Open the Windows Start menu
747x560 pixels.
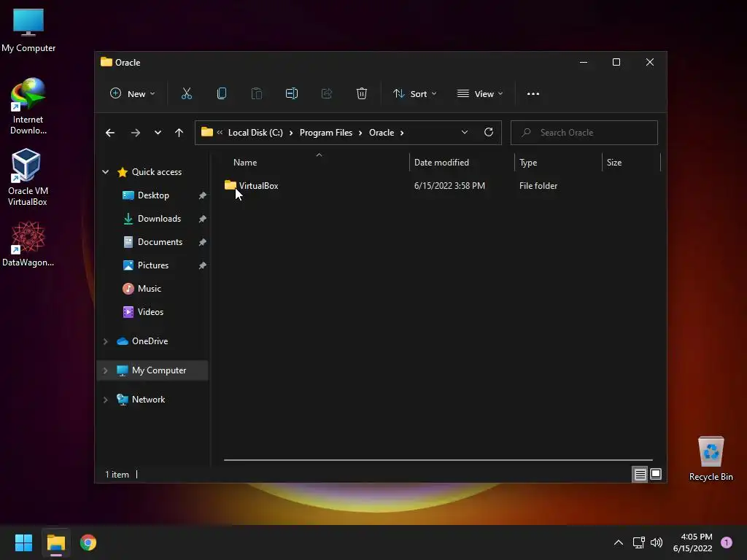click(23, 542)
